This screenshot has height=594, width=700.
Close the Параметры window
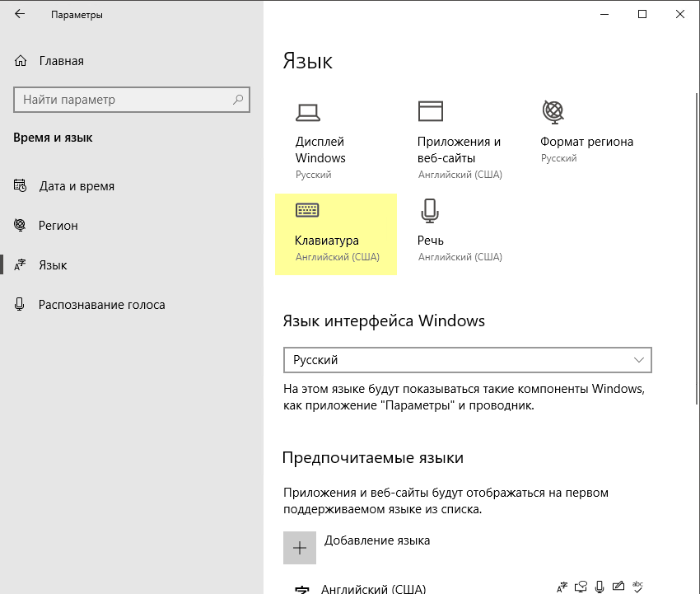coord(680,14)
